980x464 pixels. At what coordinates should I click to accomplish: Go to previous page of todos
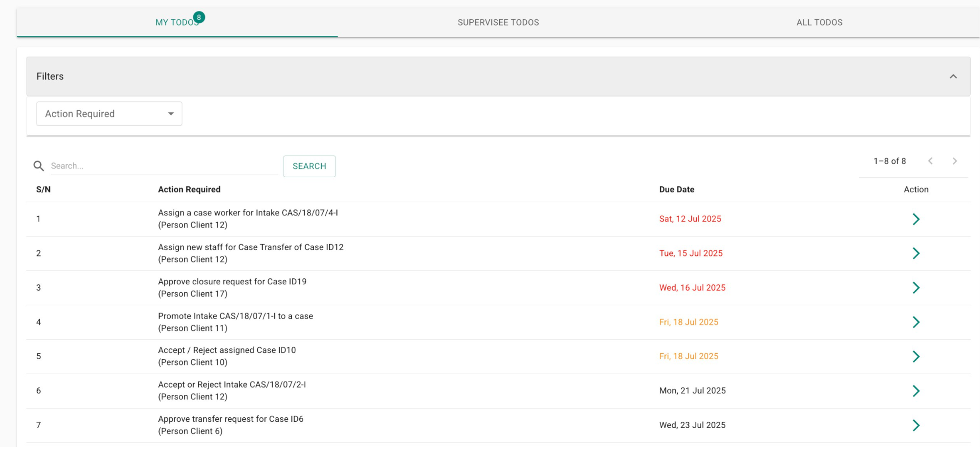(x=930, y=161)
